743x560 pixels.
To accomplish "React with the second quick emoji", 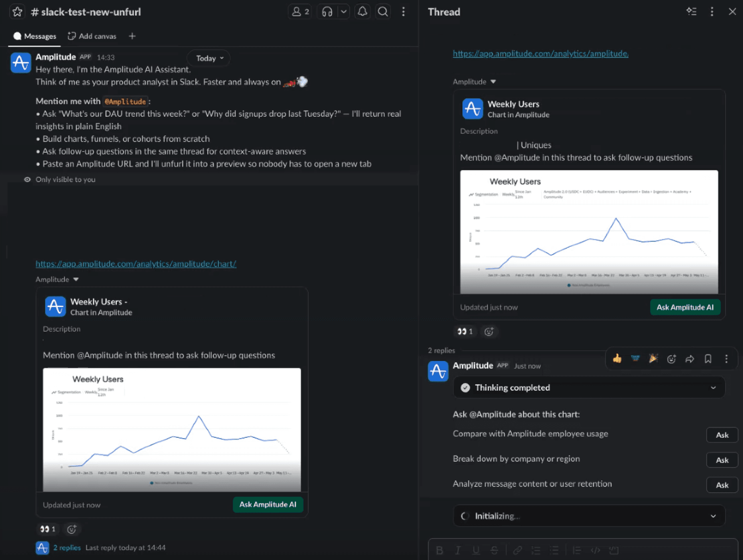I will click(635, 359).
